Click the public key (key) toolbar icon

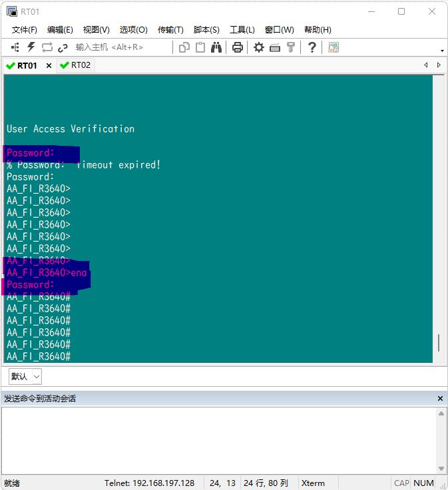pos(291,47)
